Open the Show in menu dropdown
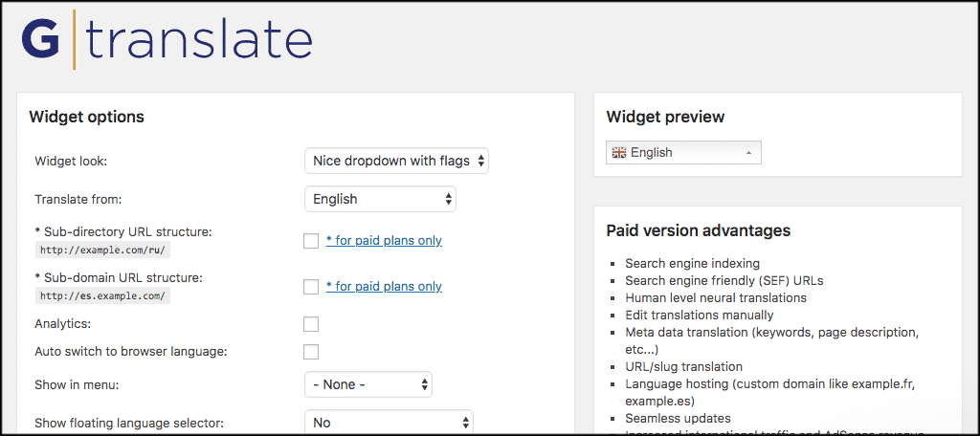 [x=368, y=384]
